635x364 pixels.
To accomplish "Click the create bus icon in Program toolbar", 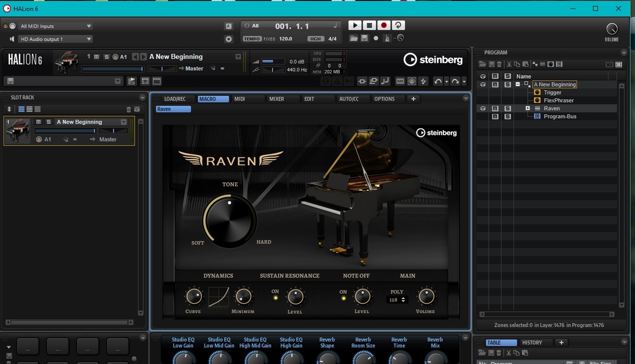I will coord(559,64).
